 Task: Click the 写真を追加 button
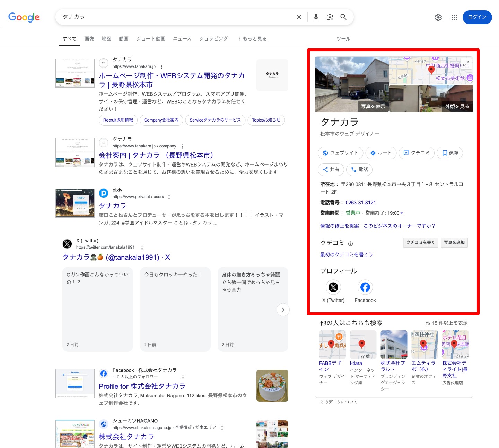click(454, 242)
